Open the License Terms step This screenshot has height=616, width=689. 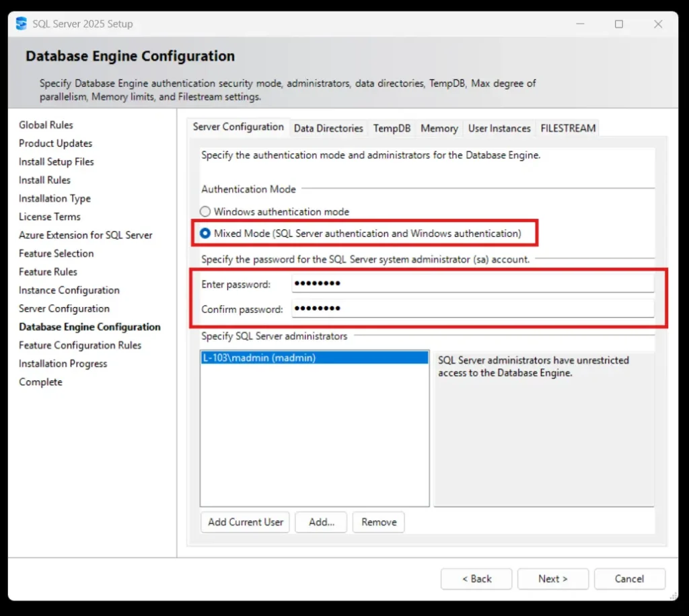click(x=49, y=217)
